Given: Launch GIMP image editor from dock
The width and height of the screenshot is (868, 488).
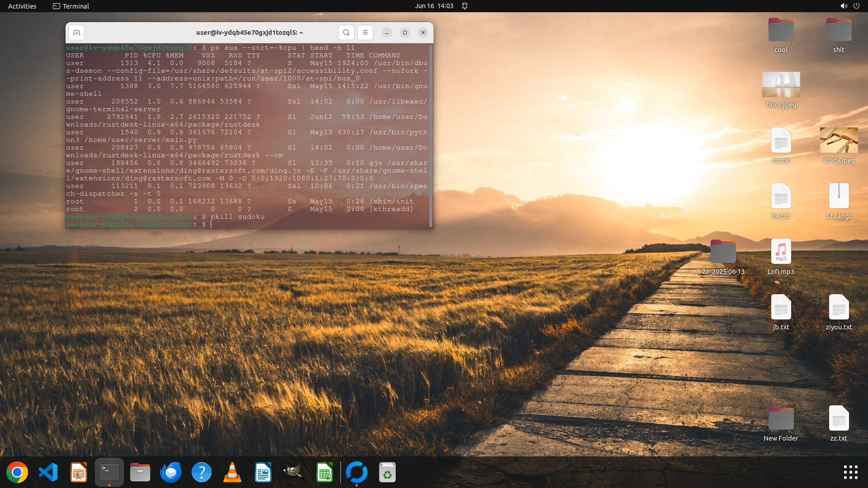Looking at the screenshot, I should 294,473.
